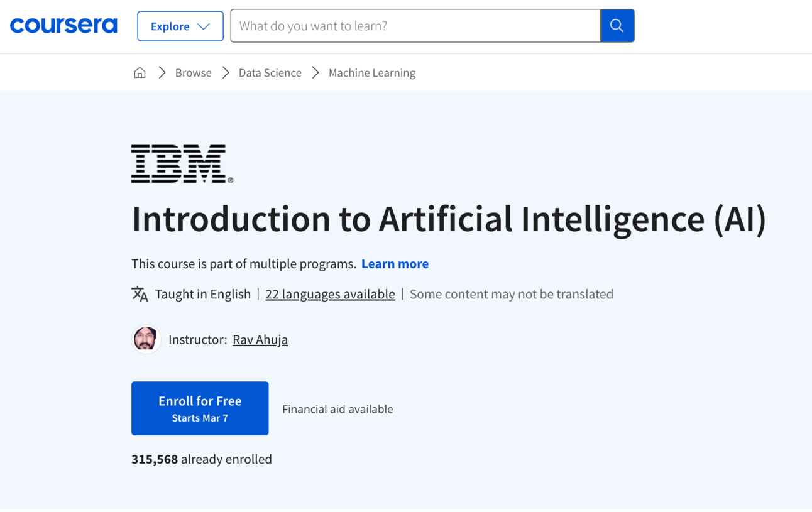
Task: Go to the Machine Learning breadcrumb
Action: tap(371, 73)
